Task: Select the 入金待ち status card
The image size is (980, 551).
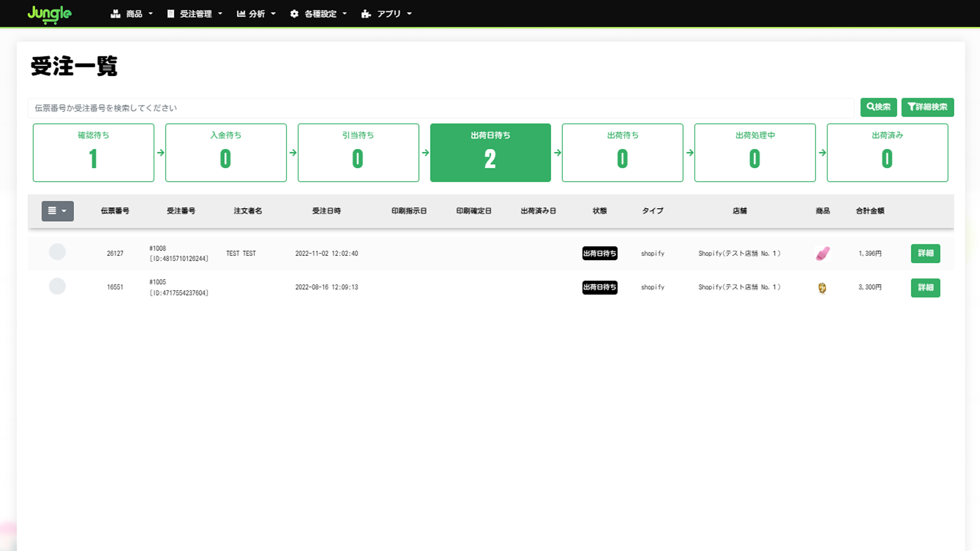Action: (x=226, y=152)
